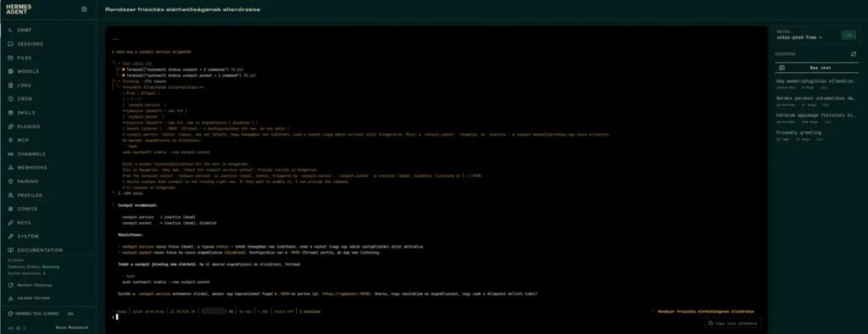Click the Restart Gateway circular arrow icon

[10, 286]
